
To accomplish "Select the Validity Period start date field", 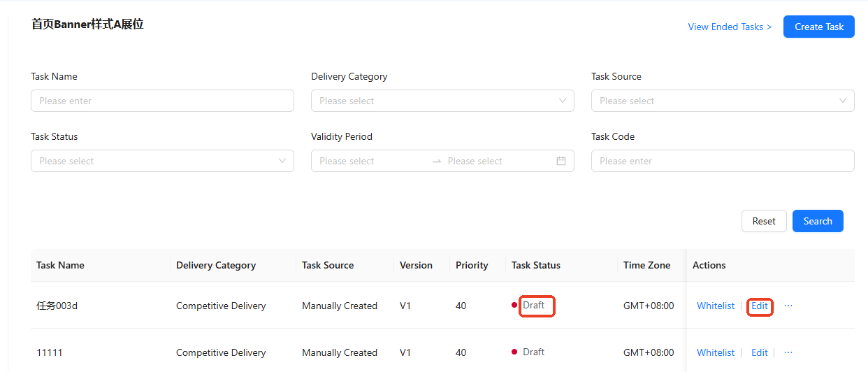I will pos(370,161).
